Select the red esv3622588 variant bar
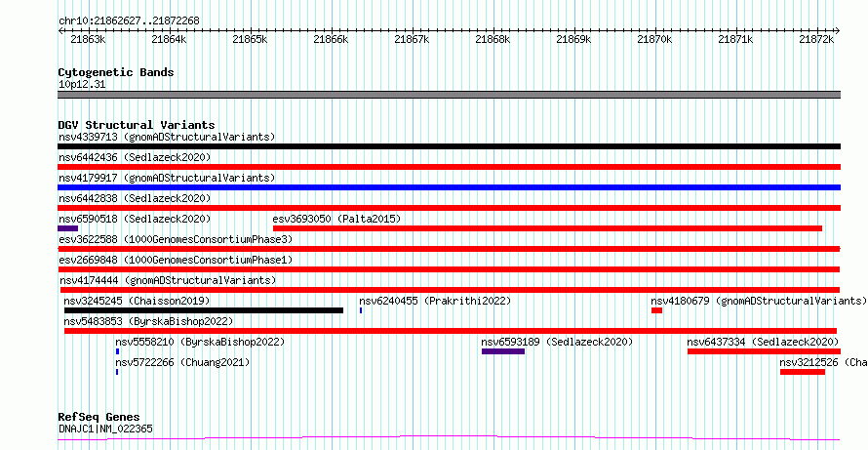Screen dimensions: 868x450 (x=449, y=249)
